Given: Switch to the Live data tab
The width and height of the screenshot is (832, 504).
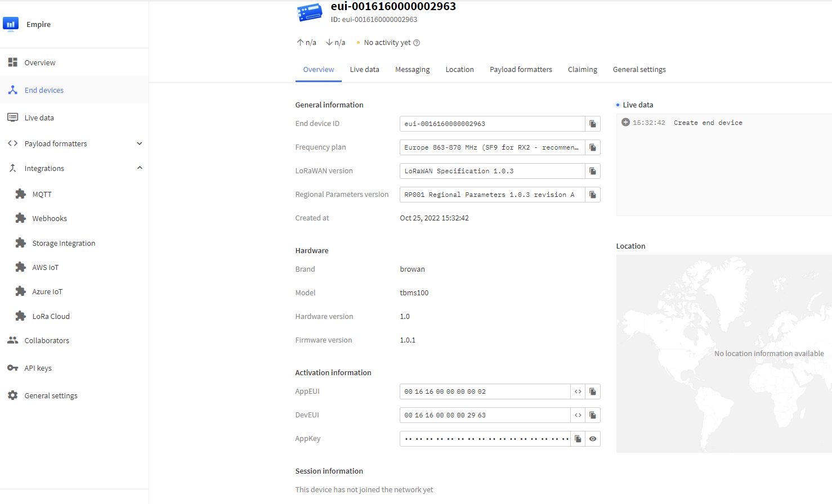Looking at the screenshot, I should coord(364,70).
